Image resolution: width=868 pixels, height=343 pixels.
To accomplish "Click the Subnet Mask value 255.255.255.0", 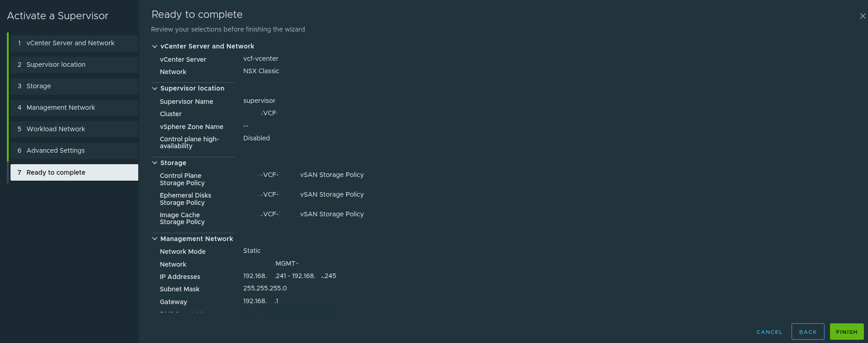I will [265, 288].
